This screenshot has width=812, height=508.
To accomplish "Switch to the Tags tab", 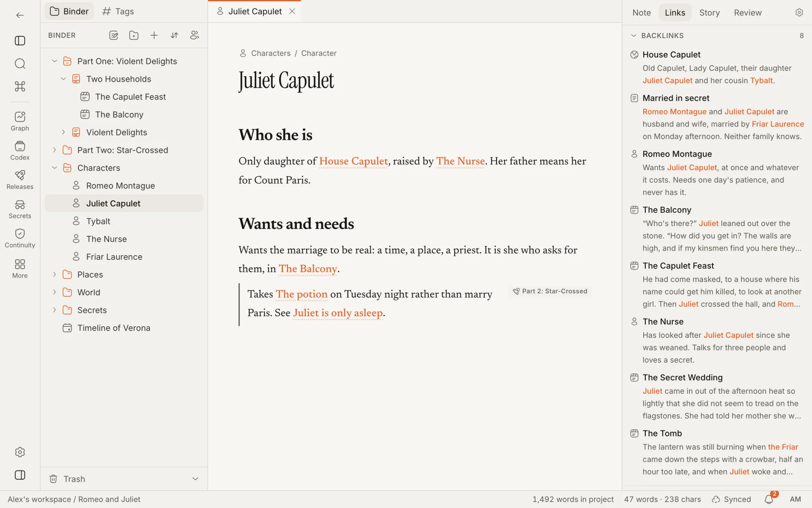I will click(x=118, y=11).
